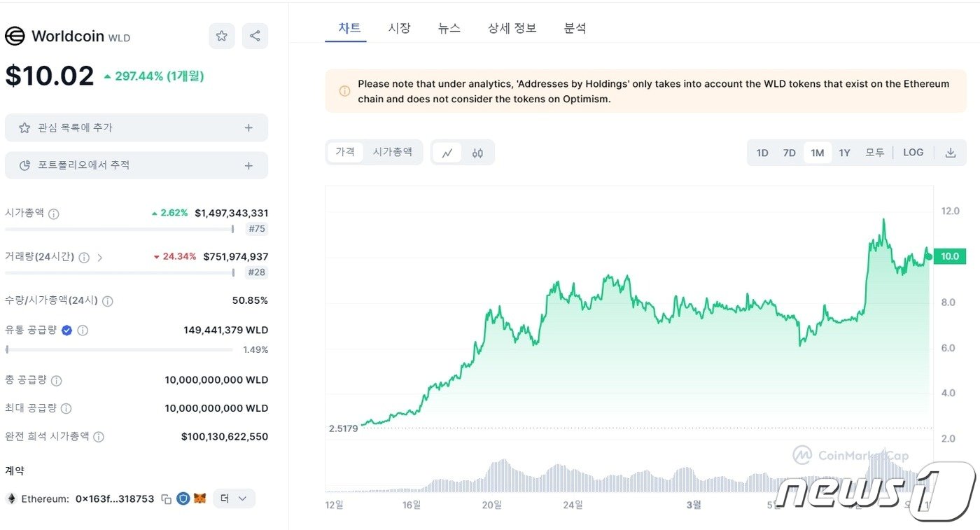Copy the Ethereum contract address

(x=167, y=499)
